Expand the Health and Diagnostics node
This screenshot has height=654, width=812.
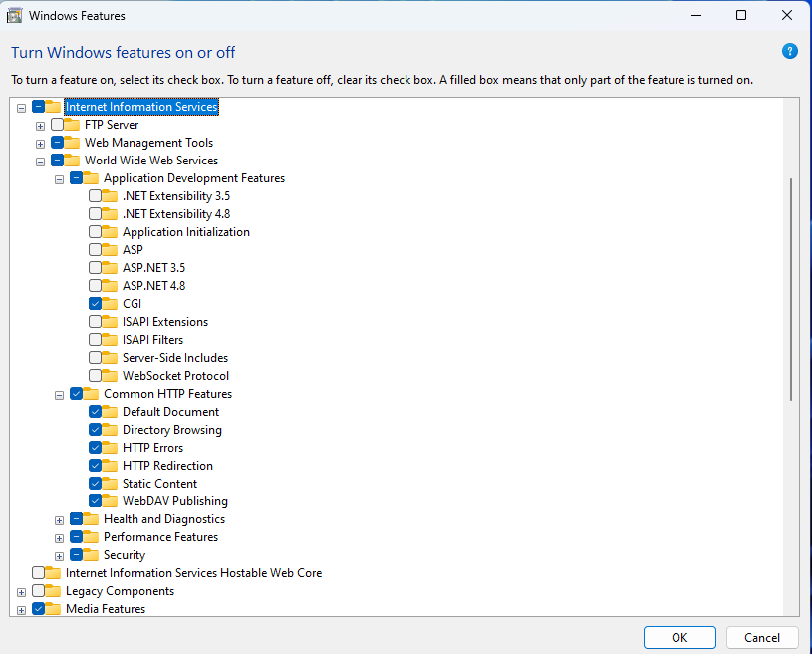pyautogui.click(x=59, y=520)
